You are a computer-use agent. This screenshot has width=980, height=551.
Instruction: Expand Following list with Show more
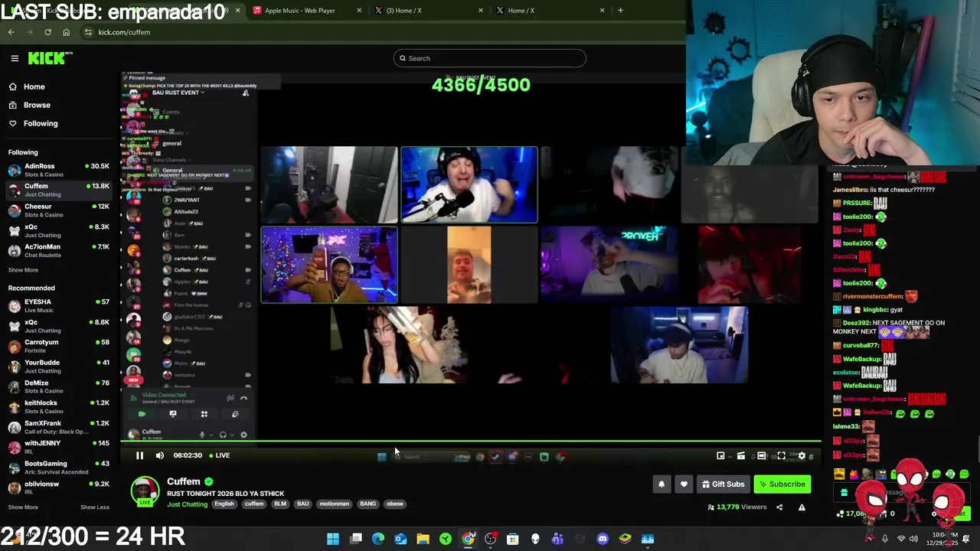(x=23, y=270)
